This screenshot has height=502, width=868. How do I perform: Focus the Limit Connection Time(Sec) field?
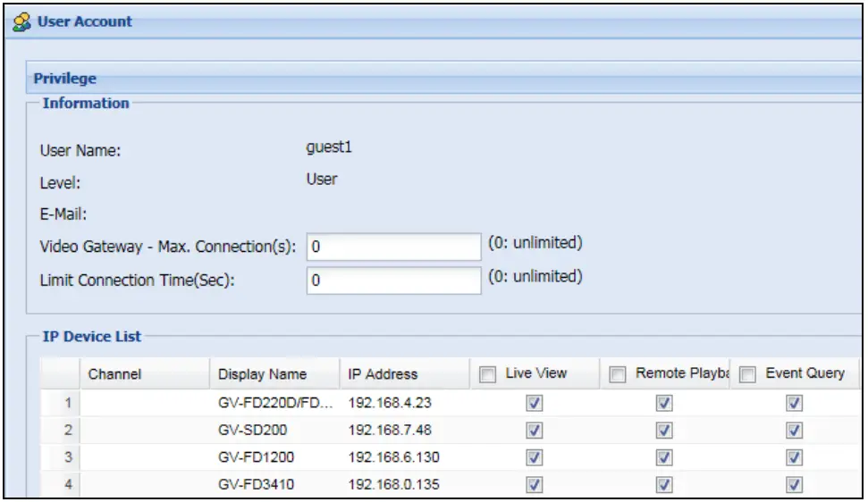click(x=393, y=280)
